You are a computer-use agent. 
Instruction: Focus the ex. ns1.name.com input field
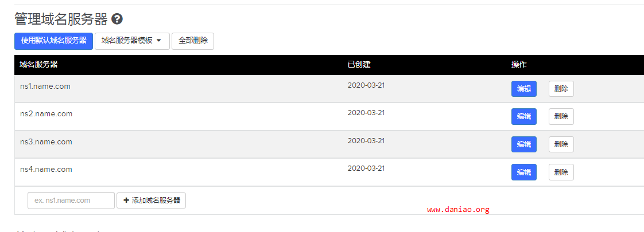[71, 200]
